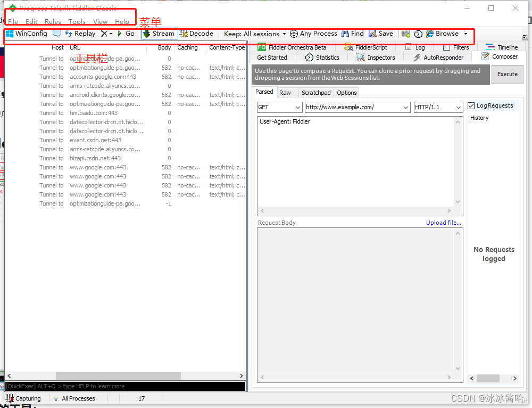
Task: Open the File menu
Action: pos(13,22)
